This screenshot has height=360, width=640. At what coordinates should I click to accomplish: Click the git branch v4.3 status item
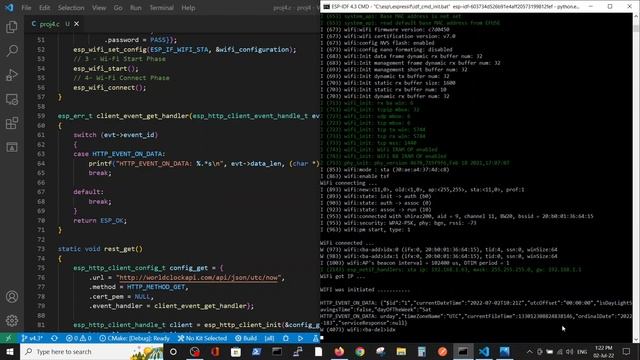point(32,338)
